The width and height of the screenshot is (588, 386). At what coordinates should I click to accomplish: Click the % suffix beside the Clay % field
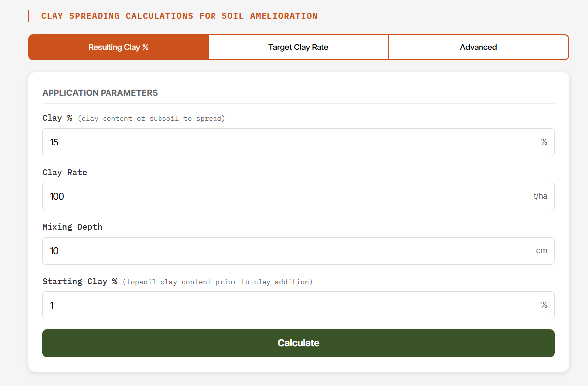coord(544,142)
